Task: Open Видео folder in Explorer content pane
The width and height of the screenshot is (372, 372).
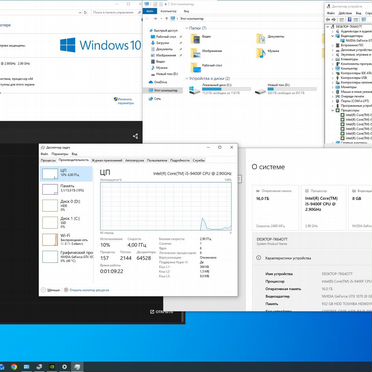Action: [x=201, y=39]
